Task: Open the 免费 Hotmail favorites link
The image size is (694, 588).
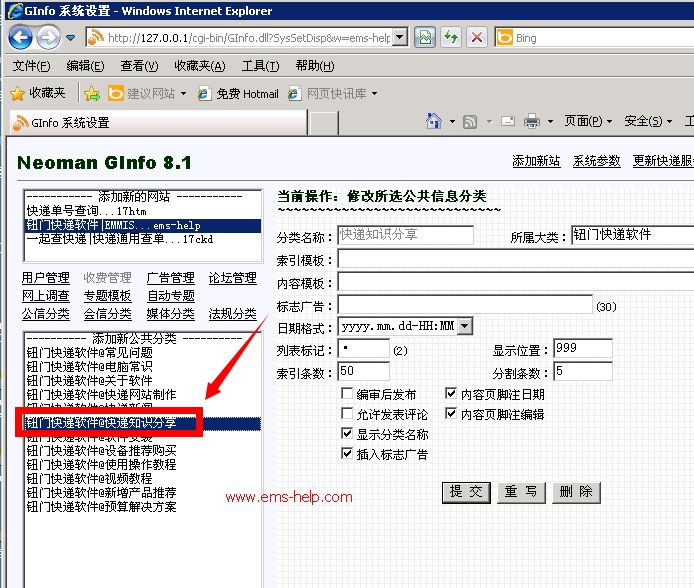Action: tap(238, 94)
